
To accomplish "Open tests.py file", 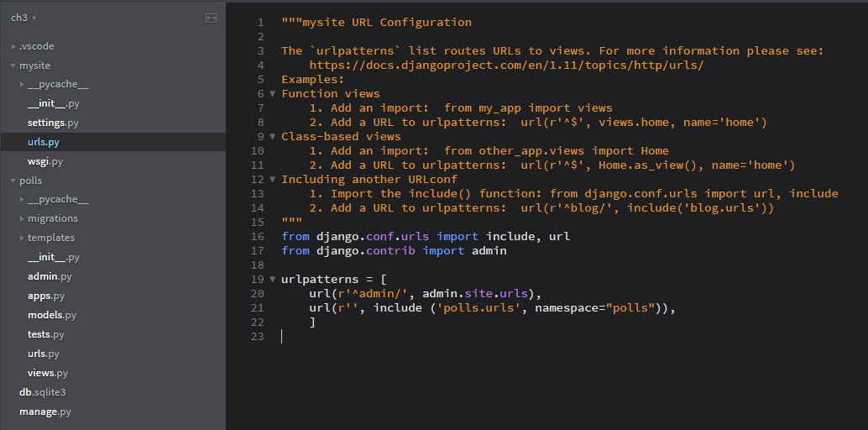I will pos(46,335).
